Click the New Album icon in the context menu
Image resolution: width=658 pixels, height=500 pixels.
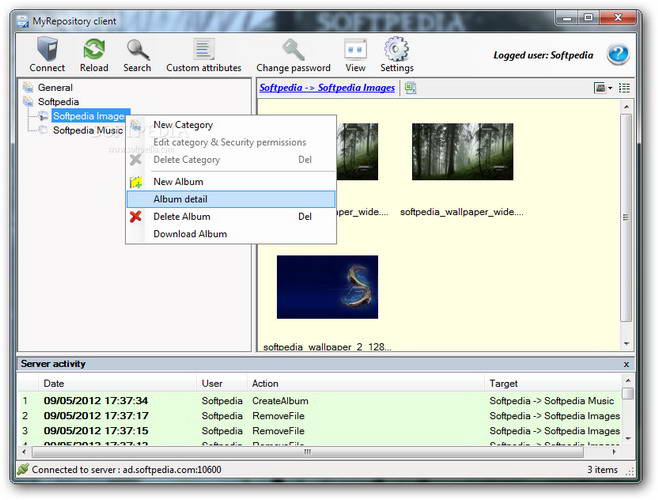[x=136, y=182]
